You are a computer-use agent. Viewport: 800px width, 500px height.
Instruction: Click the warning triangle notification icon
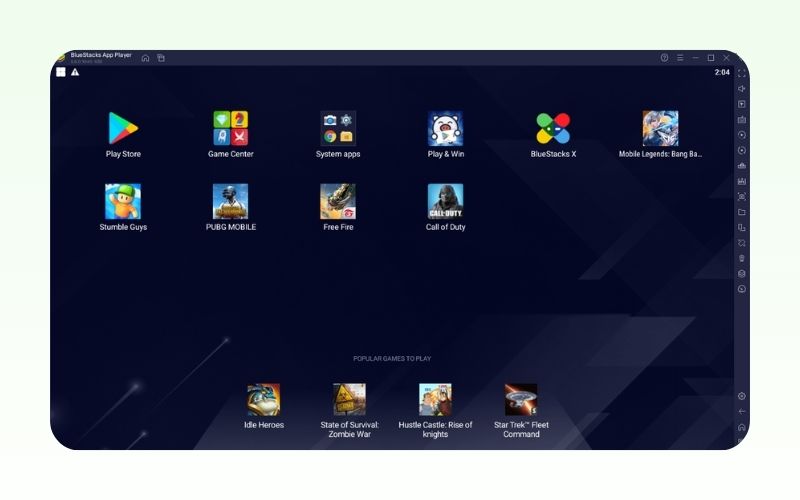pyautogui.click(x=75, y=72)
